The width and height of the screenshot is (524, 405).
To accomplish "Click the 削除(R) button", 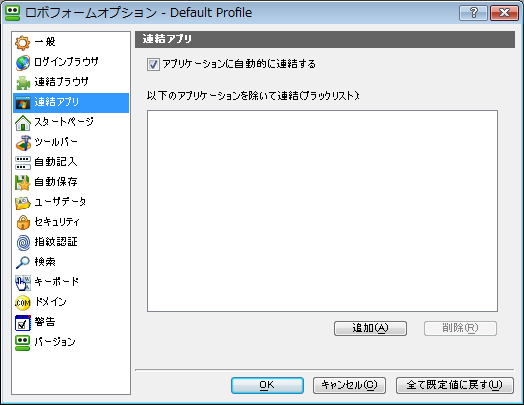I will [460, 328].
